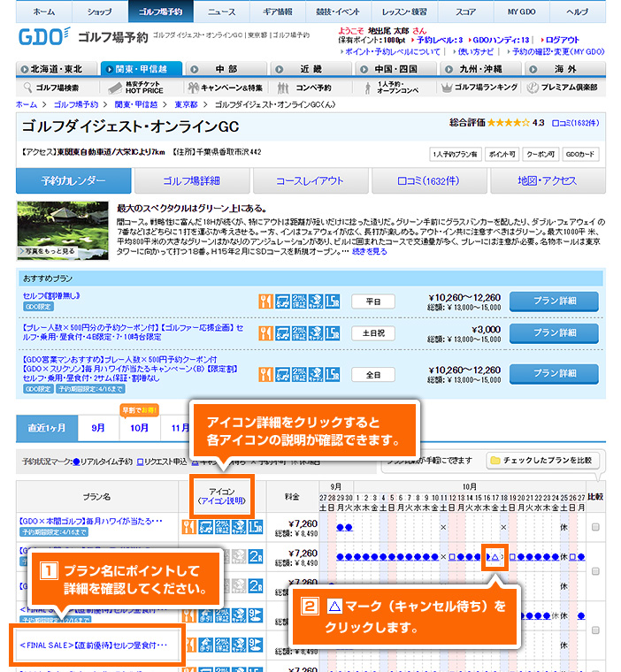Click caddie icon in 土日祝 plan row

point(316,333)
